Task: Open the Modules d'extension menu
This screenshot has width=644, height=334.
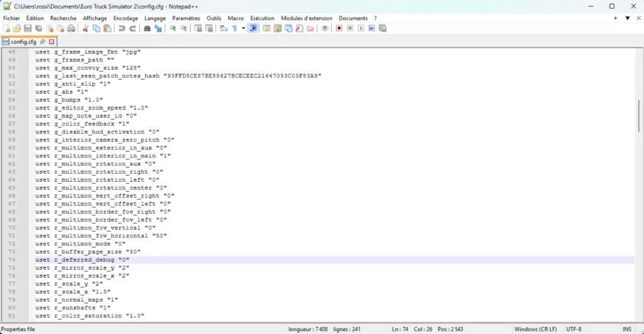Action: (x=306, y=18)
